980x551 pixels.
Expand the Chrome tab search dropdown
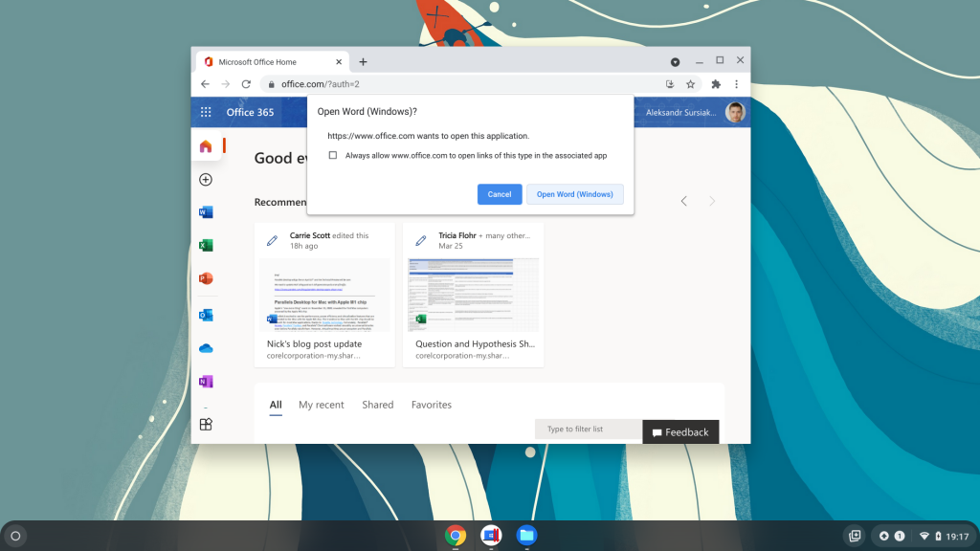pos(675,62)
